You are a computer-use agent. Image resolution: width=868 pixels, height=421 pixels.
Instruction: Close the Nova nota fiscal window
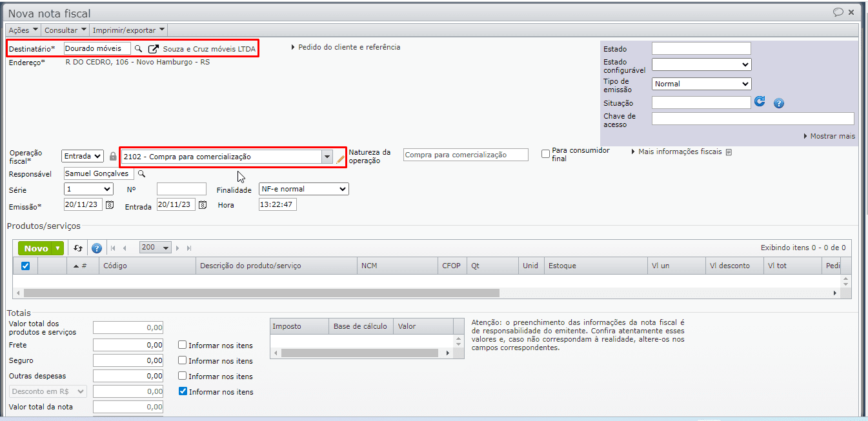tap(852, 12)
